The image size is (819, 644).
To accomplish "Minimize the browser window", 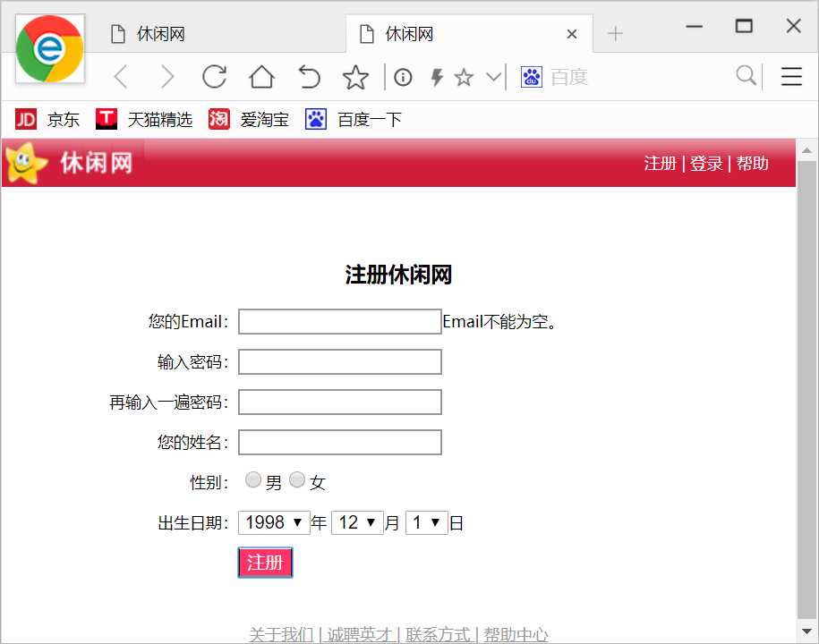I will pos(695,26).
